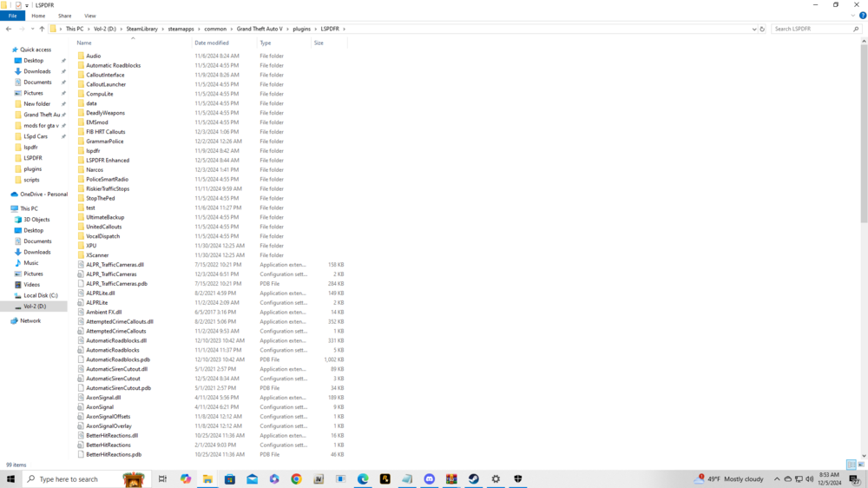The image size is (868, 488).
Task: Select Network in navigation pane
Action: click(x=30, y=320)
